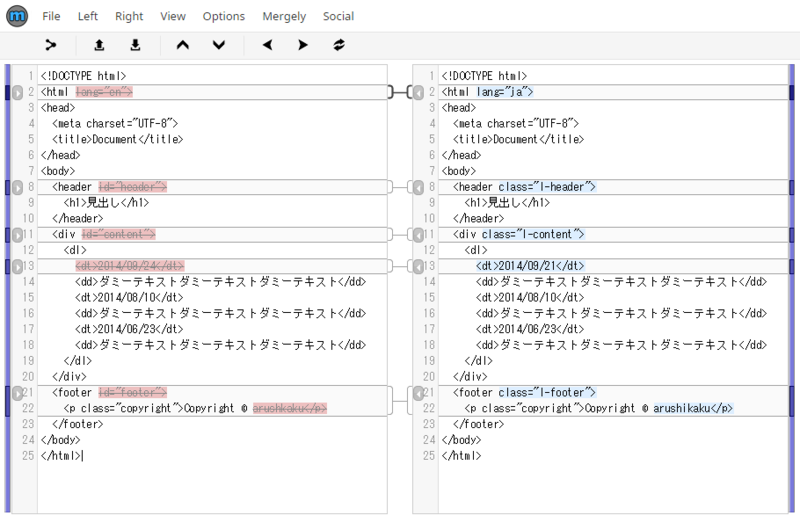Click left pane <title>Document</title> line
The height and width of the screenshot is (523, 800).
coord(117,139)
